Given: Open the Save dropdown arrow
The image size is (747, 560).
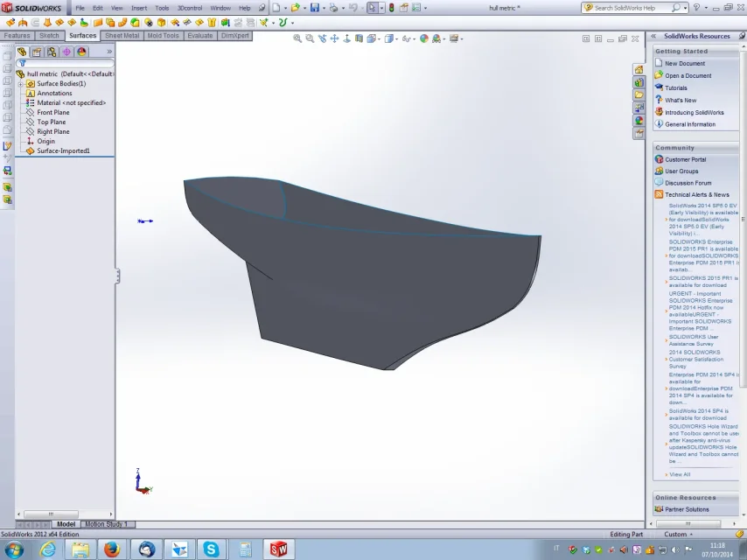Looking at the screenshot, I should click(x=324, y=8).
